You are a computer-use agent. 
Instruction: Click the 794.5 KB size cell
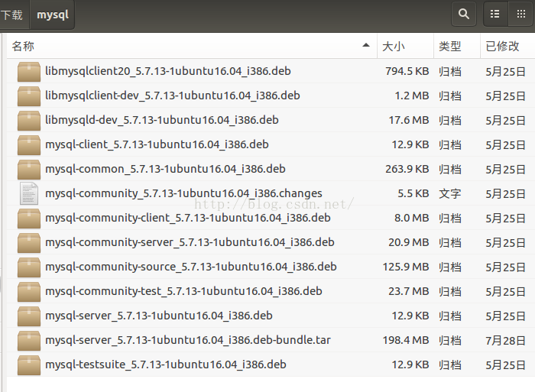tap(407, 71)
